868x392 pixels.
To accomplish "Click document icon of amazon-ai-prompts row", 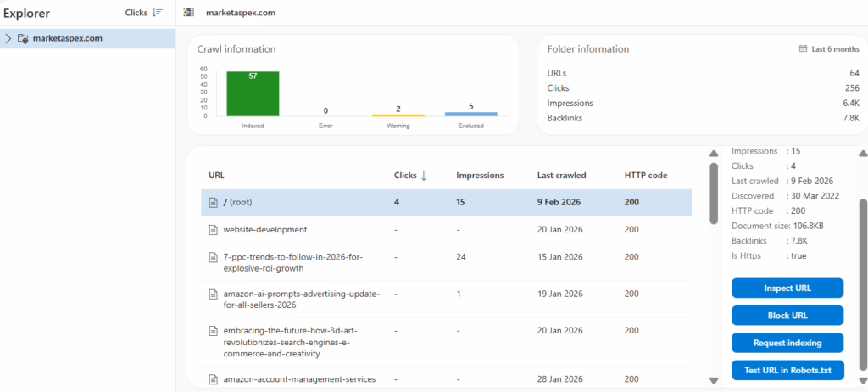I will tap(213, 294).
